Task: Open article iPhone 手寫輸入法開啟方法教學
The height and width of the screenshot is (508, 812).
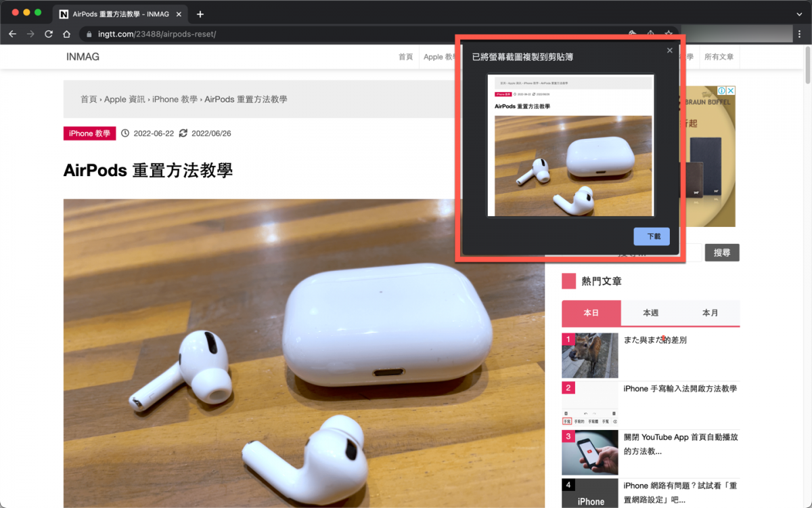Action: click(680, 389)
